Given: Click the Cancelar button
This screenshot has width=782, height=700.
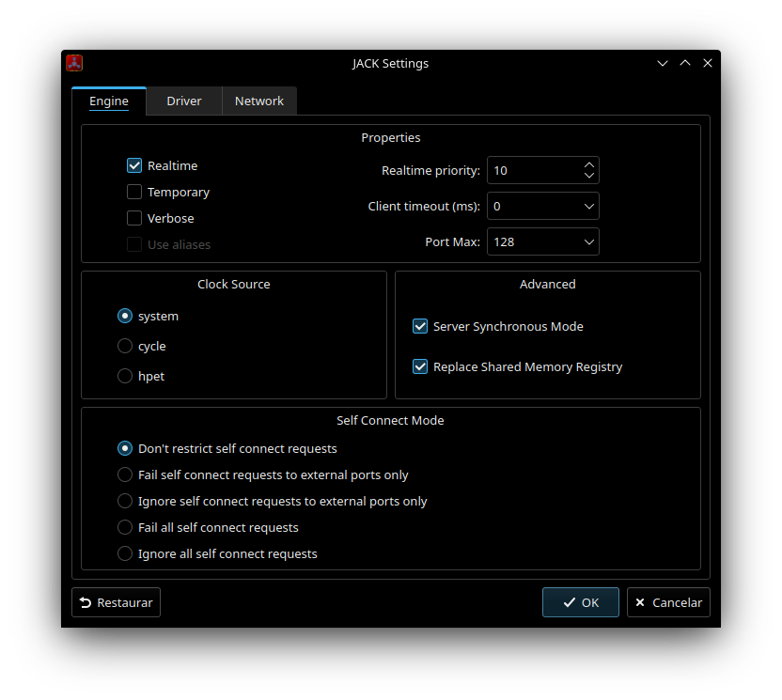Looking at the screenshot, I should click(668, 603).
